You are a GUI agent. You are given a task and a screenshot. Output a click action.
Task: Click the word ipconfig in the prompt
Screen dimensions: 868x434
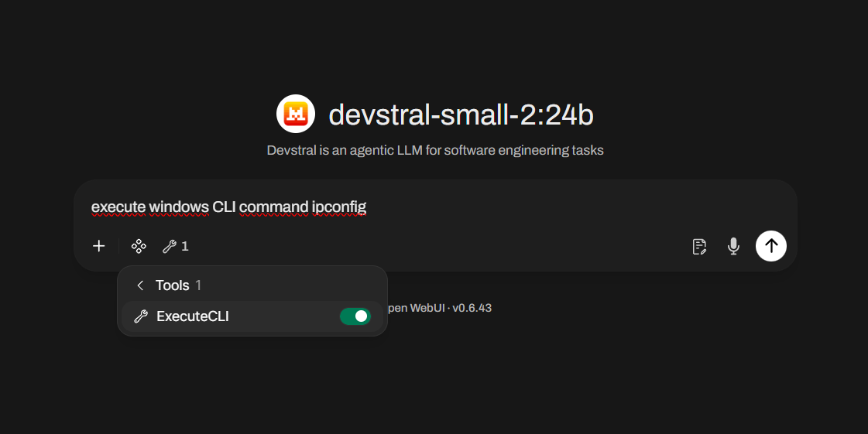pyautogui.click(x=338, y=207)
